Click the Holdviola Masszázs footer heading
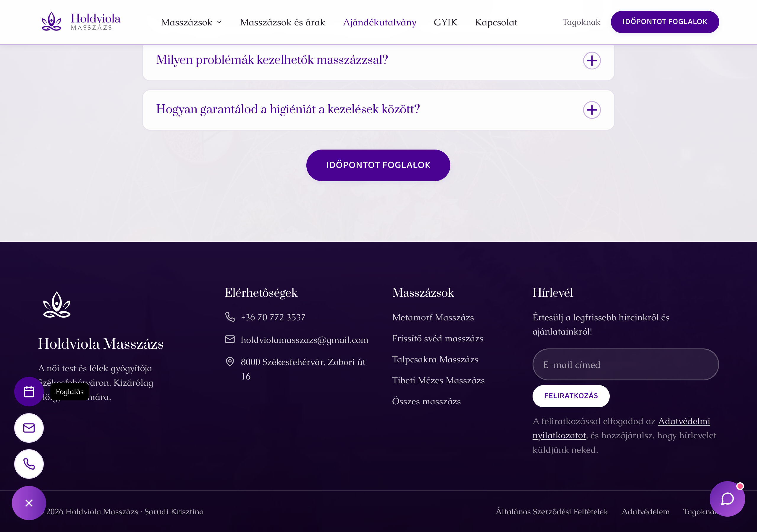The width and height of the screenshot is (757, 532). tap(101, 344)
